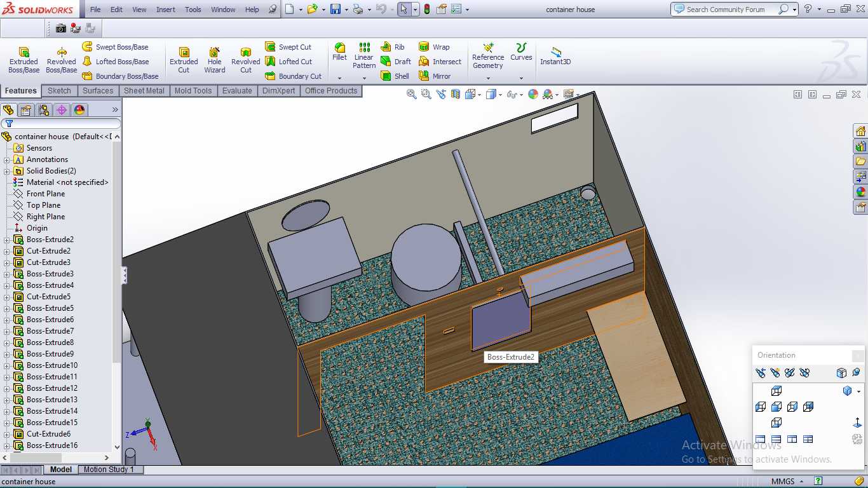Image resolution: width=868 pixels, height=488 pixels.
Task: Select the Extruded Boss/Base tool
Action: coord(24,58)
